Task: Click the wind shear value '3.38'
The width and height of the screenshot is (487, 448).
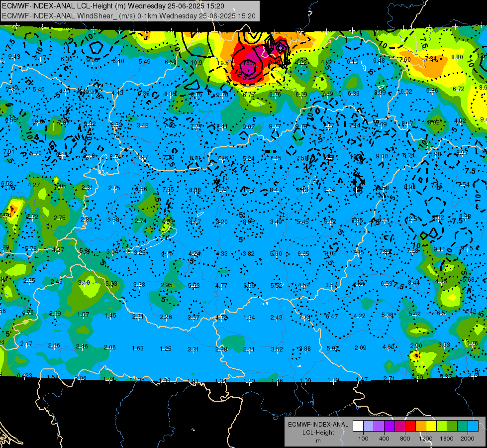Action: click(139, 284)
